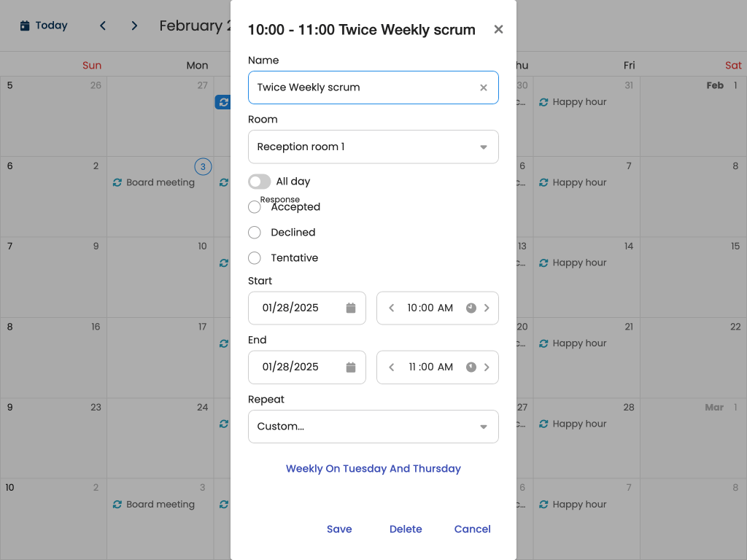
Task: Open the End date calendar picker
Action: click(x=350, y=367)
